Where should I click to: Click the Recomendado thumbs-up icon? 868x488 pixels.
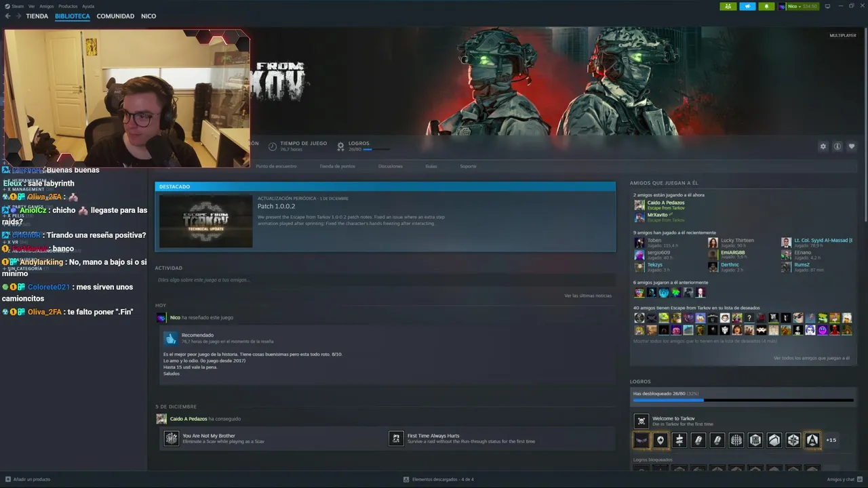171,338
